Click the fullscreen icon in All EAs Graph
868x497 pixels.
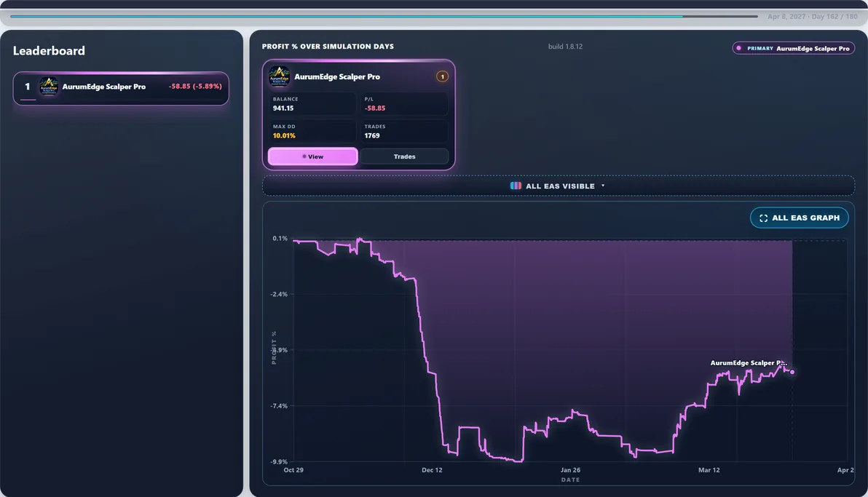763,218
